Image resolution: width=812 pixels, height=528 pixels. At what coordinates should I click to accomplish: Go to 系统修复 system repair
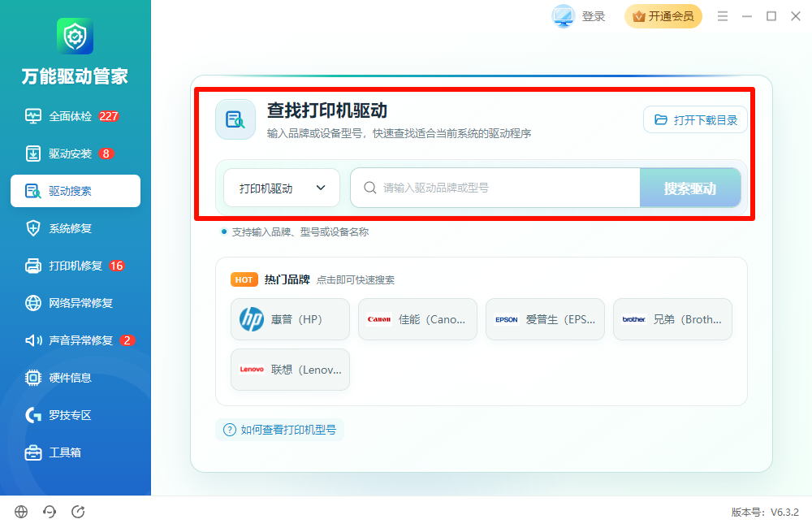click(75, 228)
